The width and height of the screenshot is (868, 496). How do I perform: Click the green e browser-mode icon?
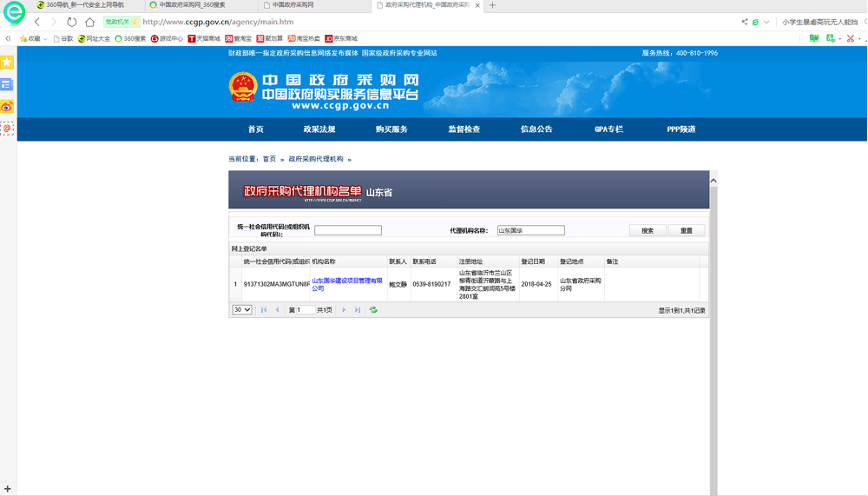point(755,22)
